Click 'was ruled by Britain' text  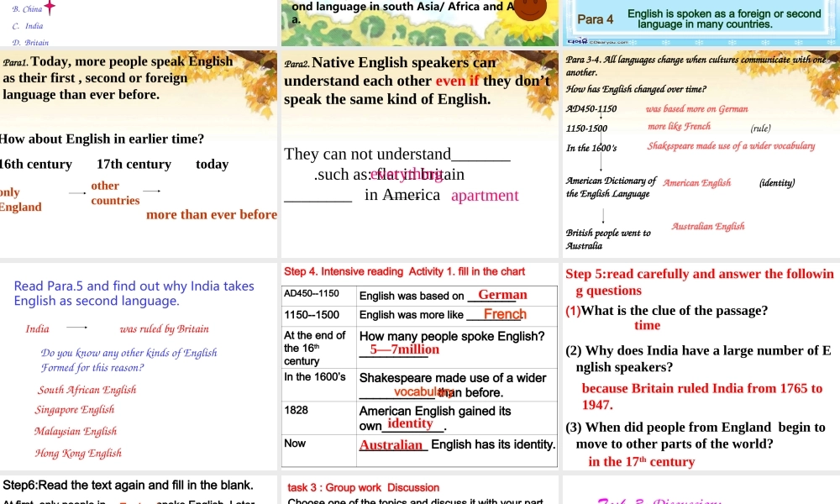pyautogui.click(x=164, y=328)
